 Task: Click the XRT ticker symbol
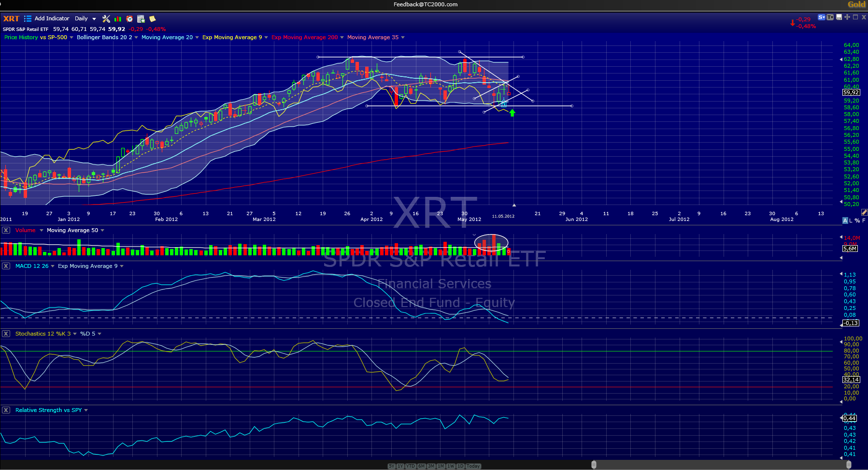(x=11, y=19)
